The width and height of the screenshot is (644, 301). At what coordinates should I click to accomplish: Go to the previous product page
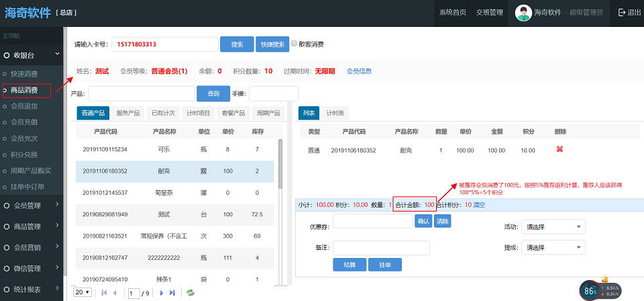(x=115, y=293)
